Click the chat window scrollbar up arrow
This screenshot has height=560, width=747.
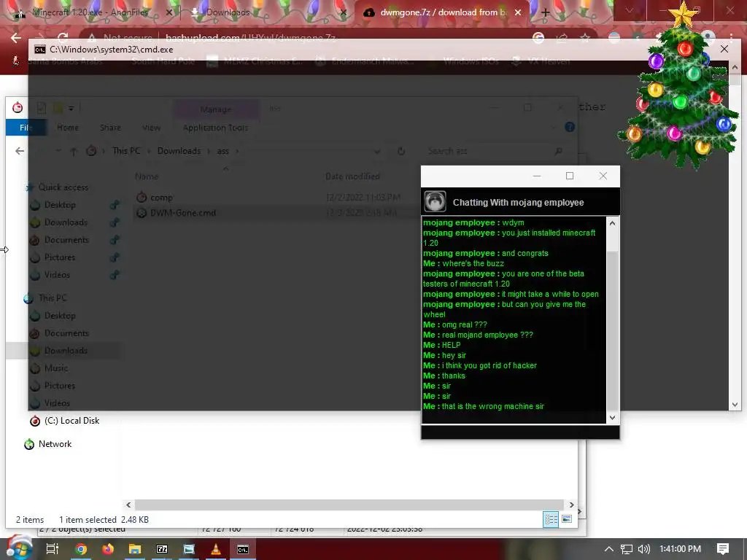pyautogui.click(x=612, y=223)
